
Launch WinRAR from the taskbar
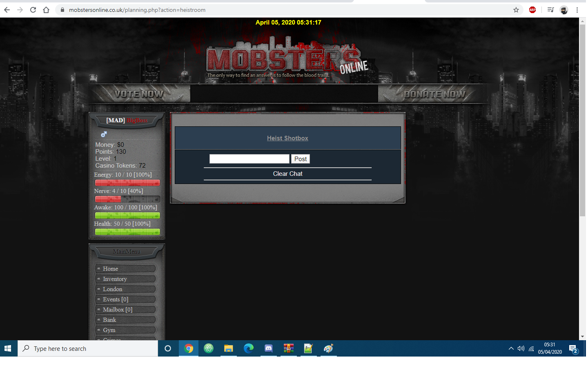(289, 348)
